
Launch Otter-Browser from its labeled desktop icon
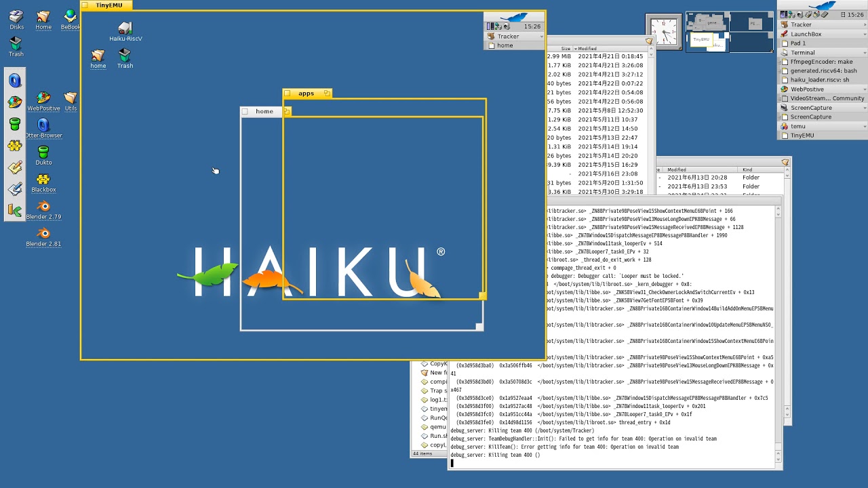click(43, 128)
